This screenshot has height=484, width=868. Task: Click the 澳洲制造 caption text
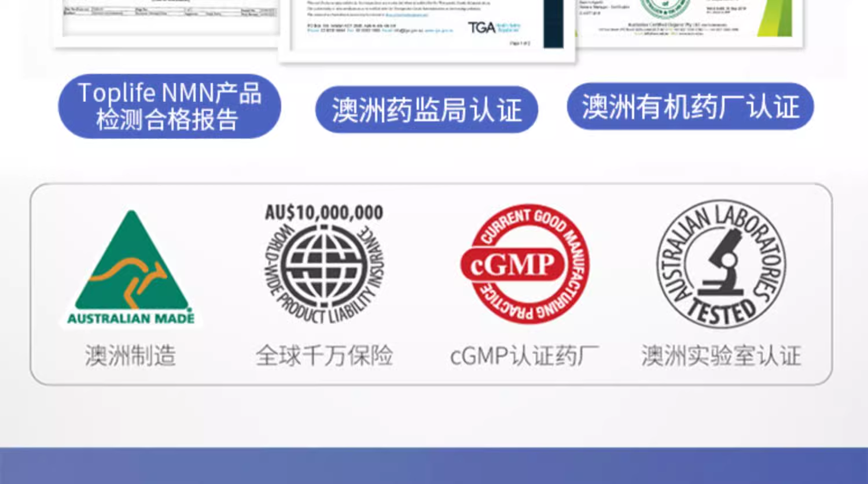coord(131,356)
